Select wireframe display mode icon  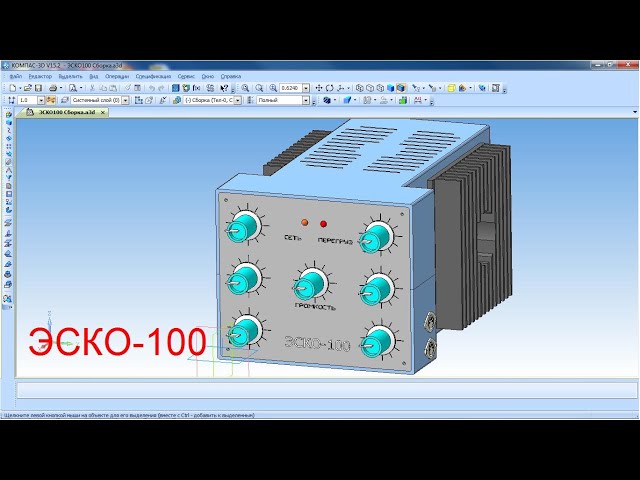359,88
